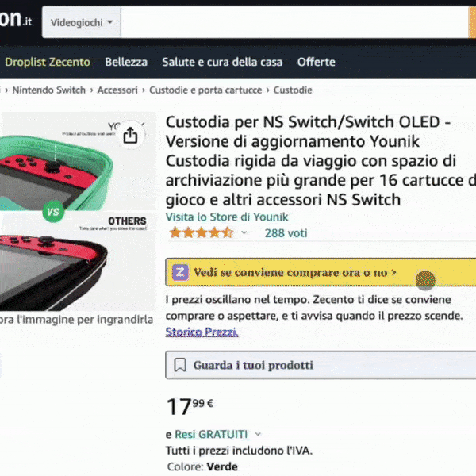
Task: Enlarge the product comparison image
Action: (78, 211)
